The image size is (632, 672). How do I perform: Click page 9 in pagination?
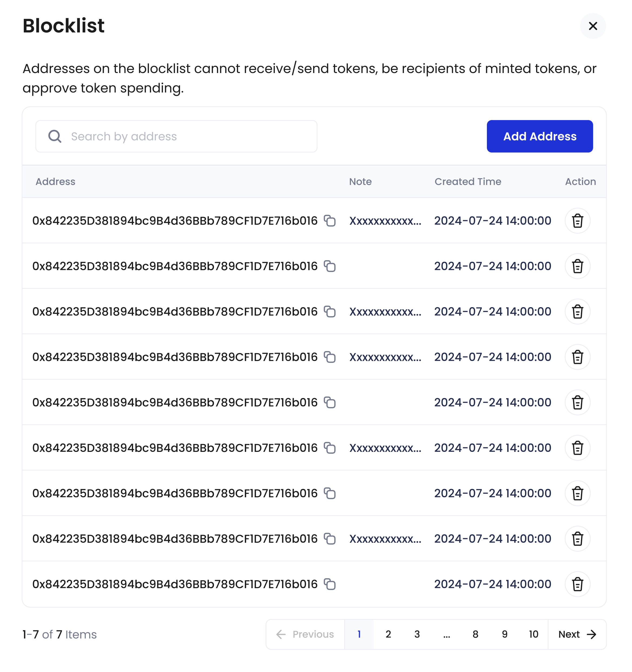click(x=505, y=634)
